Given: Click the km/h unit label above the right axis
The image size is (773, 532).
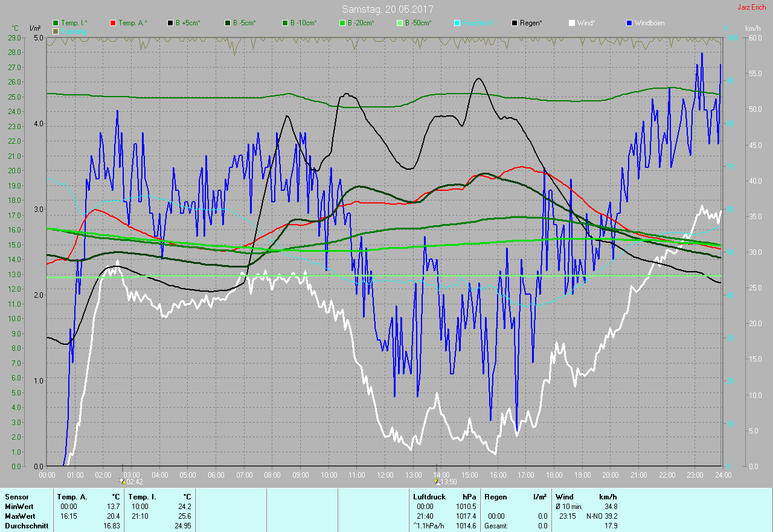Looking at the screenshot, I should click(752, 28).
